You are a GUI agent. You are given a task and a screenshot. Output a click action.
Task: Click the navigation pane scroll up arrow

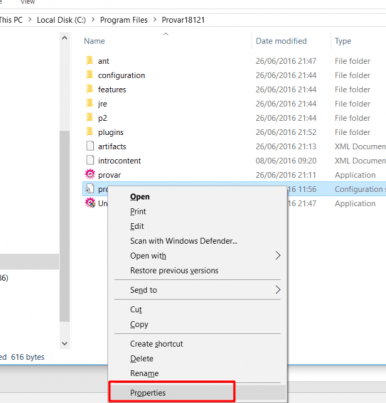click(x=65, y=38)
